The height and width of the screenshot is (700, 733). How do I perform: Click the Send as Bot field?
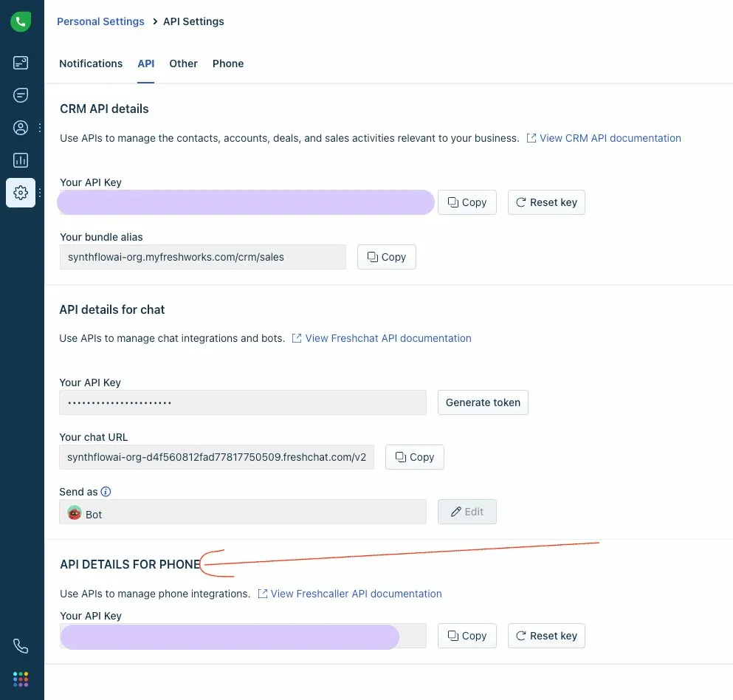pyautogui.click(x=243, y=512)
